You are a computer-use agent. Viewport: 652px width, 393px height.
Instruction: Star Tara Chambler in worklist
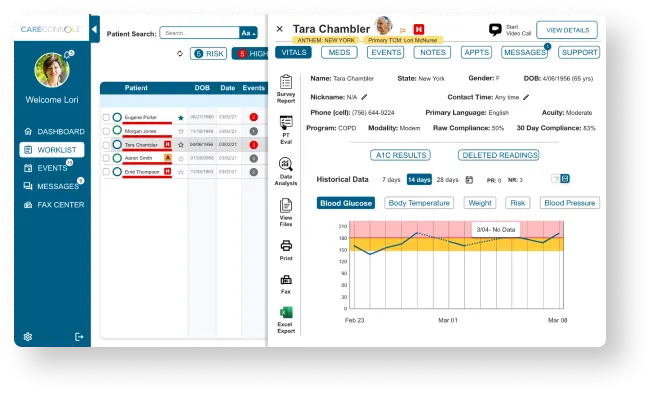tap(180, 145)
